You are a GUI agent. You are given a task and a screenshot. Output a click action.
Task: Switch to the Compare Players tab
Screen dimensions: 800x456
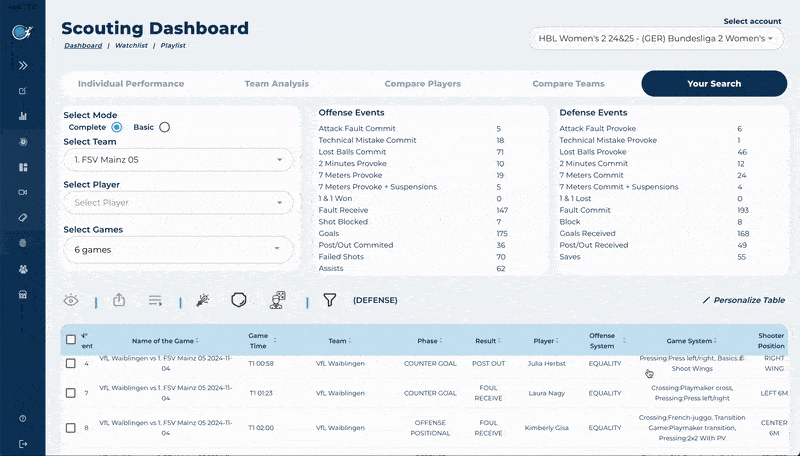(x=422, y=84)
